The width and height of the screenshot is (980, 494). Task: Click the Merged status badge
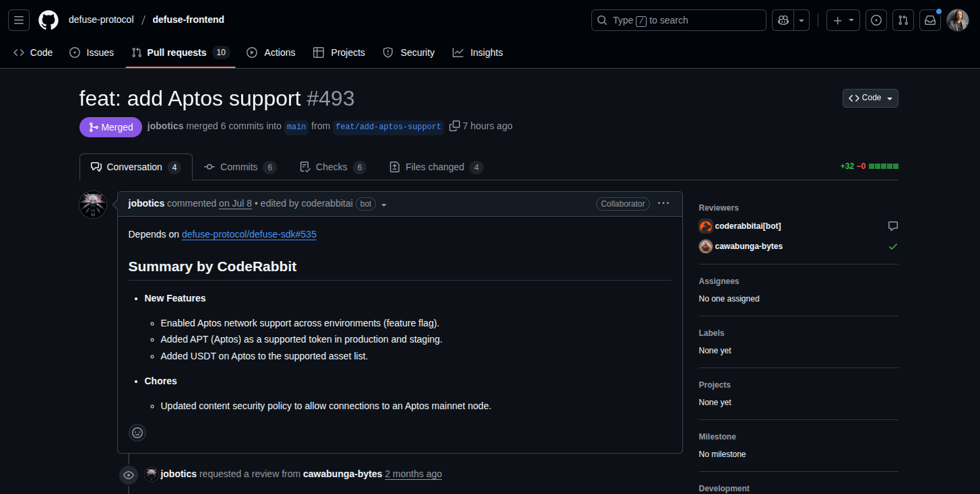[110, 127]
